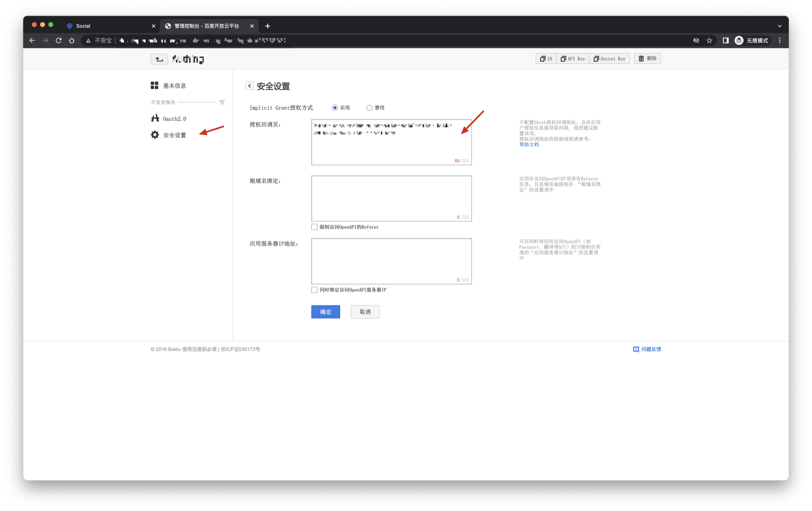Copy the API Key from the toolbar
Screen dimensions: 812x511
(x=573, y=58)
